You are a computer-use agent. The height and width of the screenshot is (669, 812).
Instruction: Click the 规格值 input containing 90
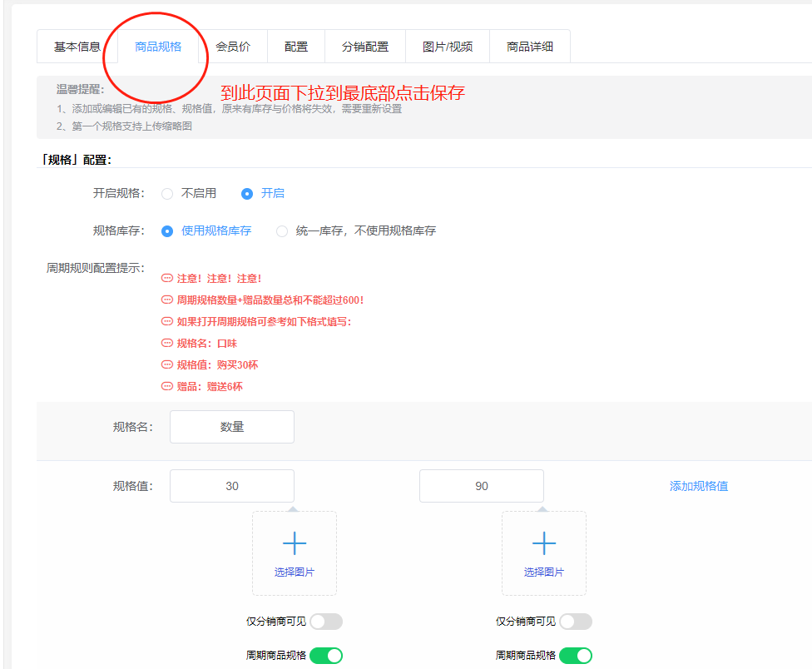tap(482, 486)
